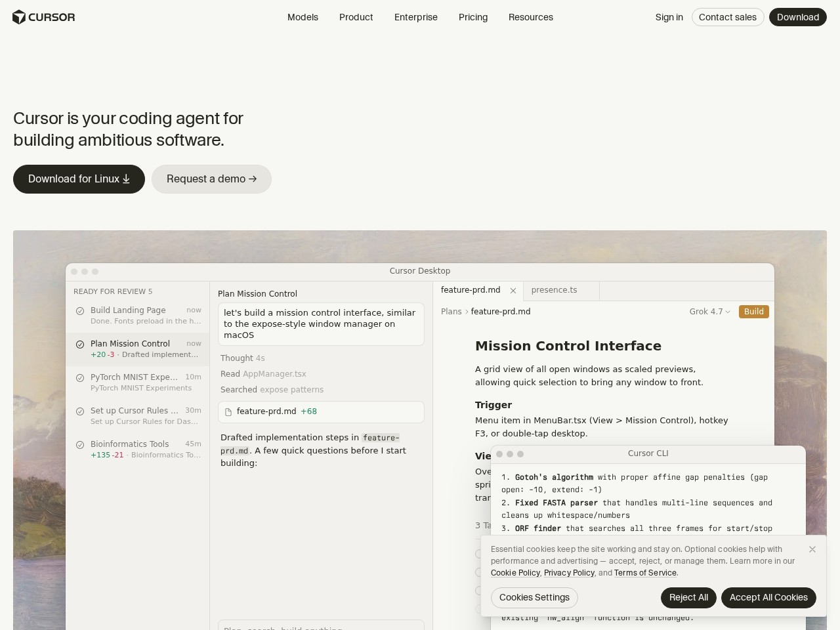Click the Contact sales button
This screenshot has height=630, width=840.
728,17
